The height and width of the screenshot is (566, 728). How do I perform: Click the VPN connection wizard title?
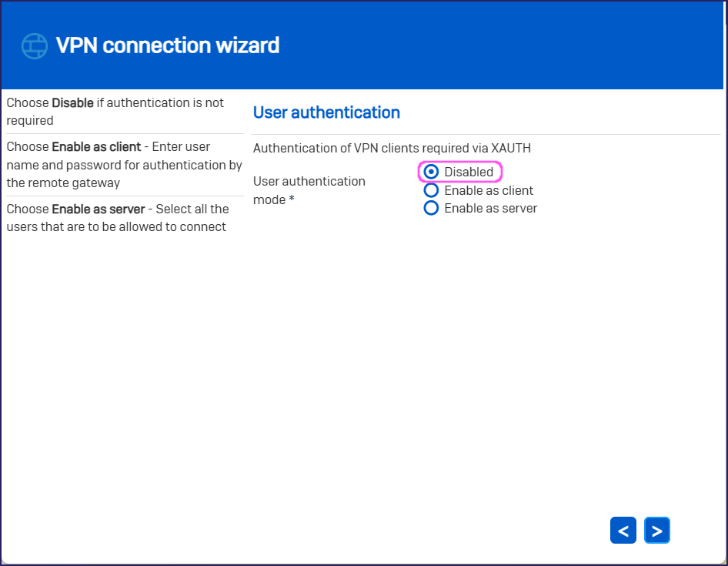(168, 46)
